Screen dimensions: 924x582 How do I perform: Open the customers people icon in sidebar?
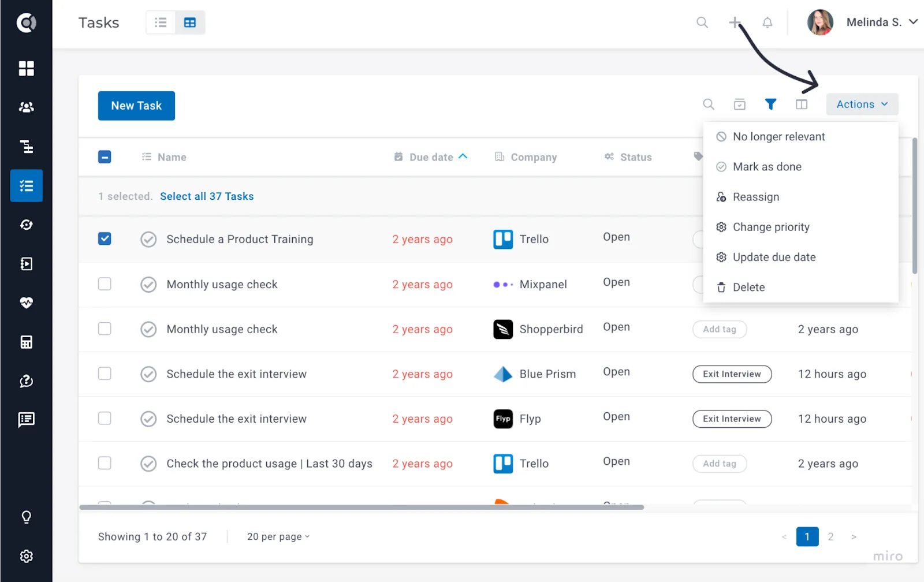26,107
